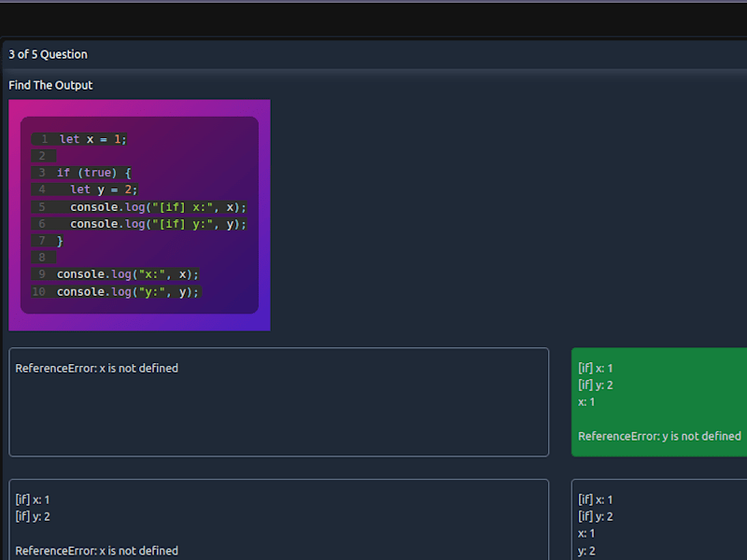This screenshot has height=560, width=747.
Task: Select answer 'ReferenceError: x is not defined' only
Action: tap(278, 402)
